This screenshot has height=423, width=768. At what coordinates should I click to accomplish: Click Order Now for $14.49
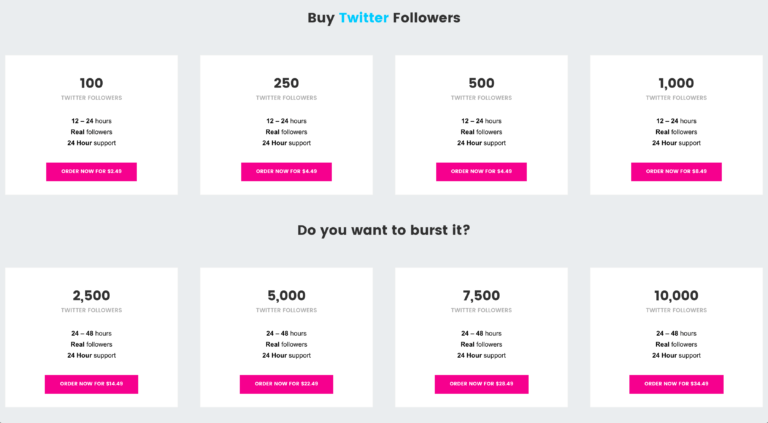coord(91,384)
